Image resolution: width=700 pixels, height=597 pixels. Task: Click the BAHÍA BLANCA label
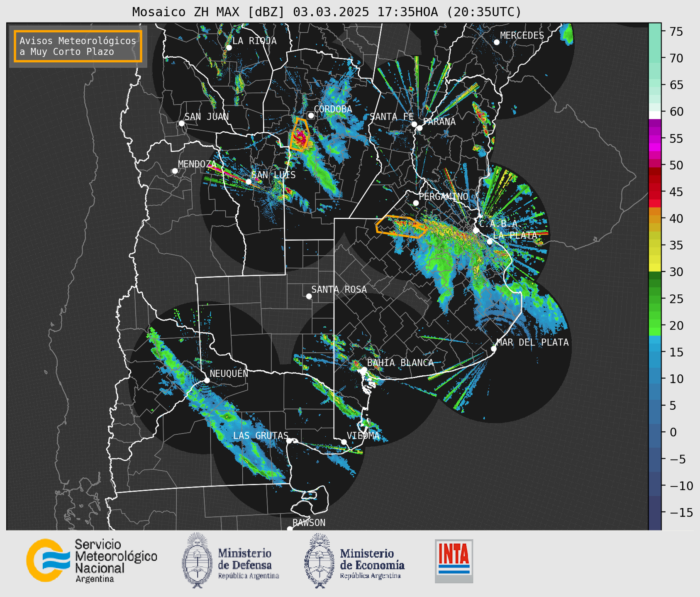[400, 363]
